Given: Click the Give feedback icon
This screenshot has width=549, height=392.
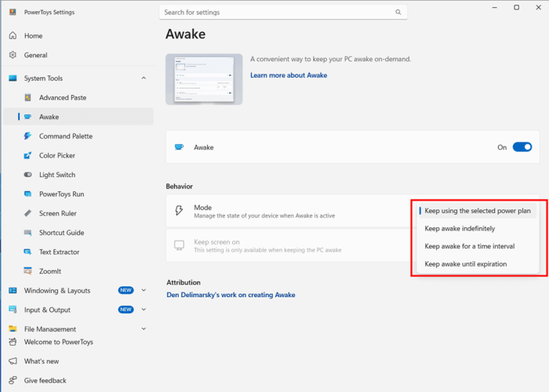Looking at the screenshot, I should click(13, 380).
